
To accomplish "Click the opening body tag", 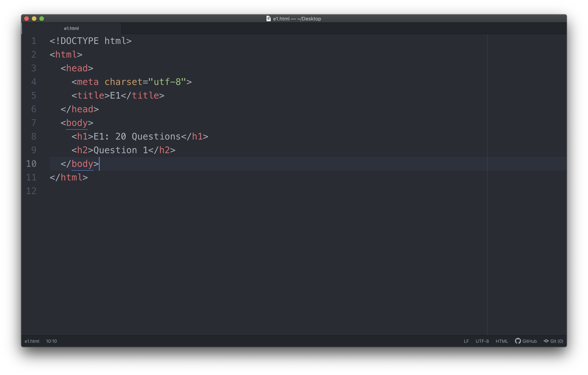I will (x=77, y=123).
